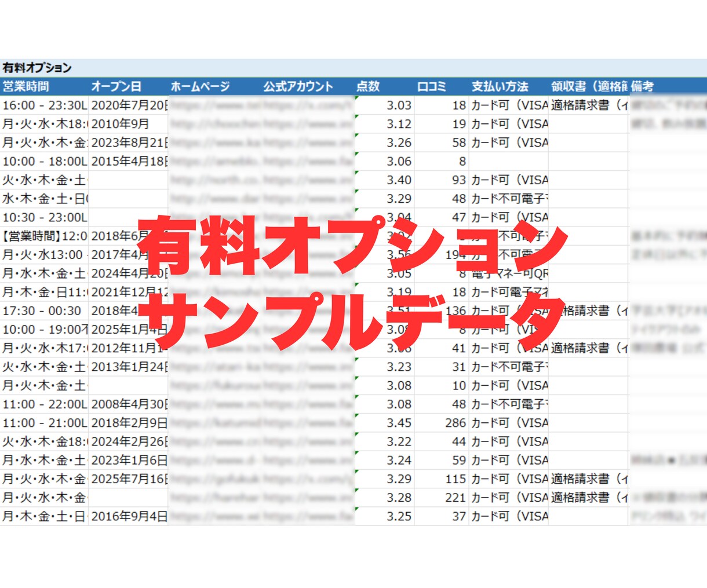Click the review count cell 93
The image size is (707, 588).
click(442, 180)
